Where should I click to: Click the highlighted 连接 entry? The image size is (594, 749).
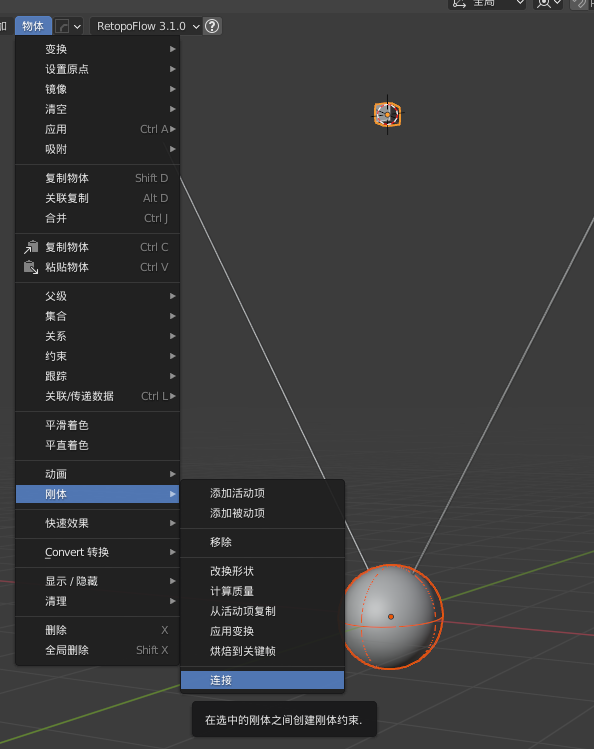coord(262,680)
